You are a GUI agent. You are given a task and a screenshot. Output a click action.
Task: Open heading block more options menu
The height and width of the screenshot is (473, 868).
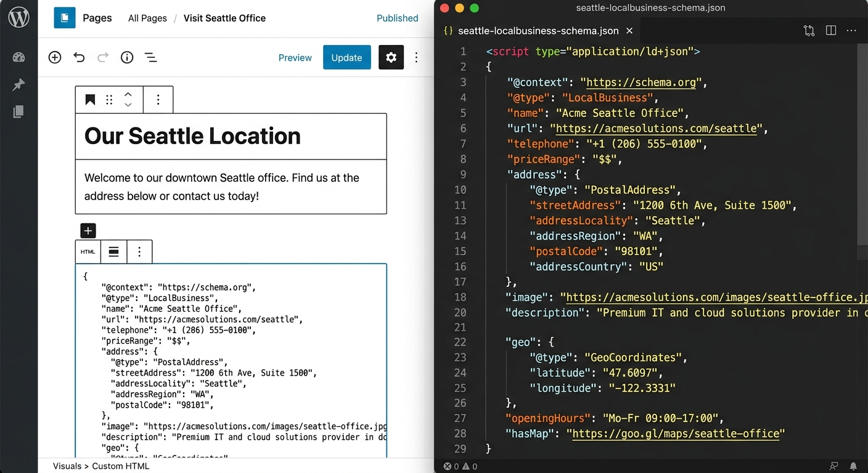(x=158, y=100)
